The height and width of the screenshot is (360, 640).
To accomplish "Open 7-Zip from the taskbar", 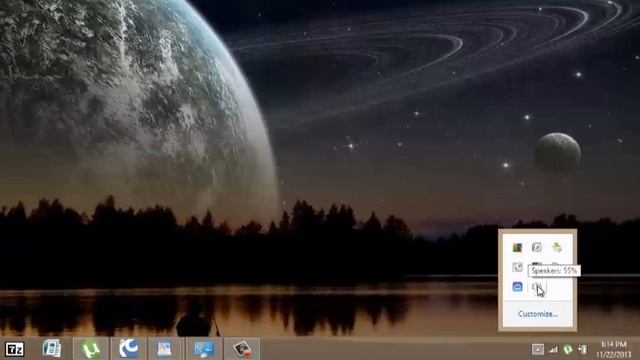I will pos(14,349).
